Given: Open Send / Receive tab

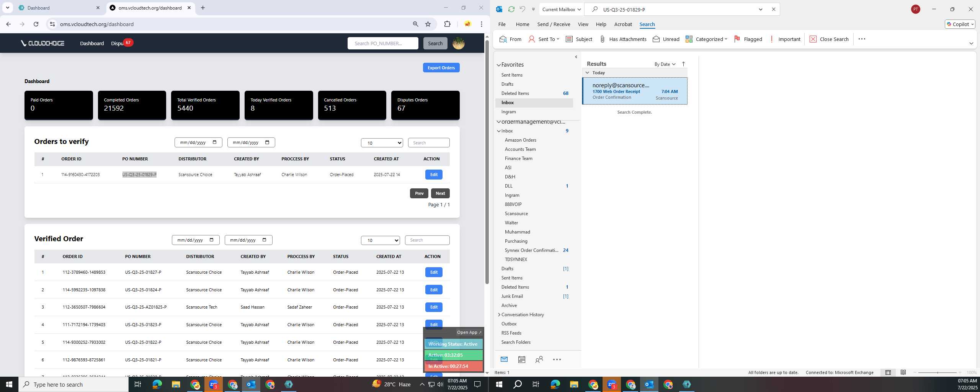Looking at the screenshot, I should pos(554,24).
